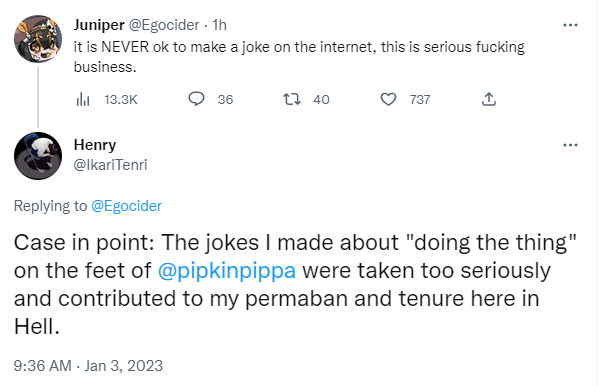This screenshot has height=386, width=599.
Task: Click the reply speech bubble icon
Action: (196, 99)
